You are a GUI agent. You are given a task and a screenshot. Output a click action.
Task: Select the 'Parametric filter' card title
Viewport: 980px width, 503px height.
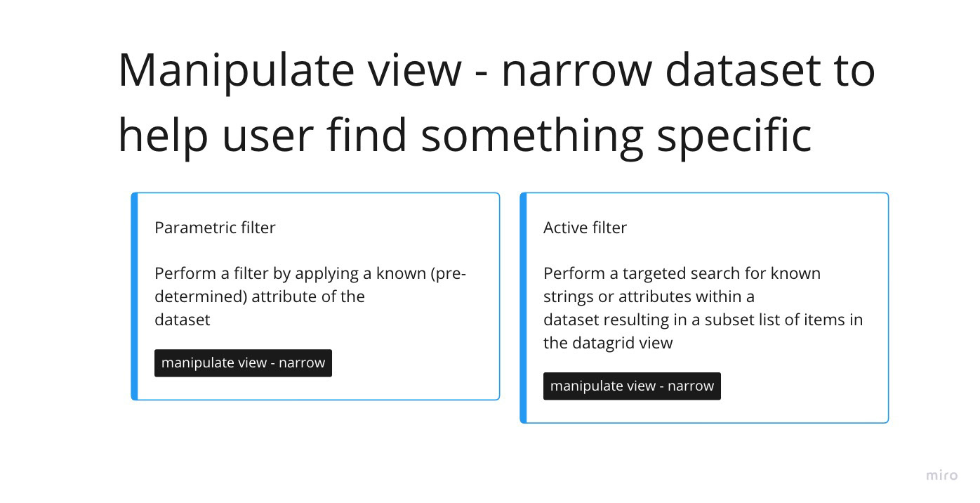215,228
